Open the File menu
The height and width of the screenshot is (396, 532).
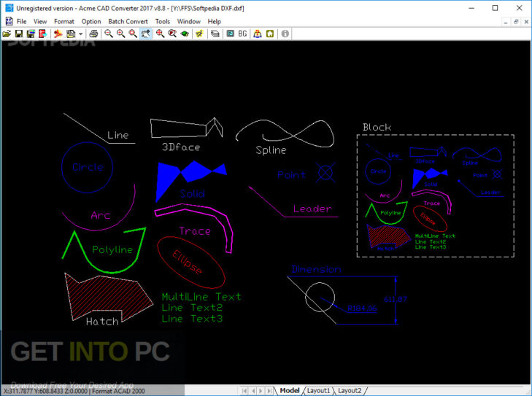point(21,21)
